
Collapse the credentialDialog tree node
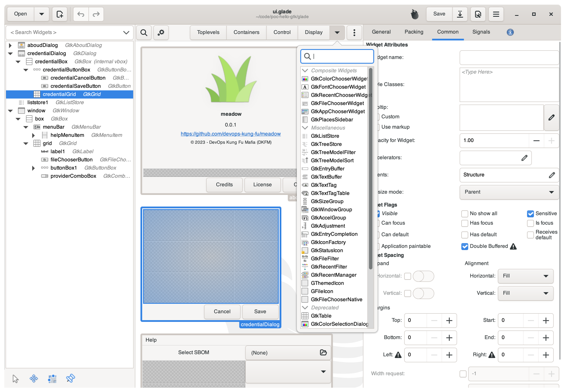(10, 53)
